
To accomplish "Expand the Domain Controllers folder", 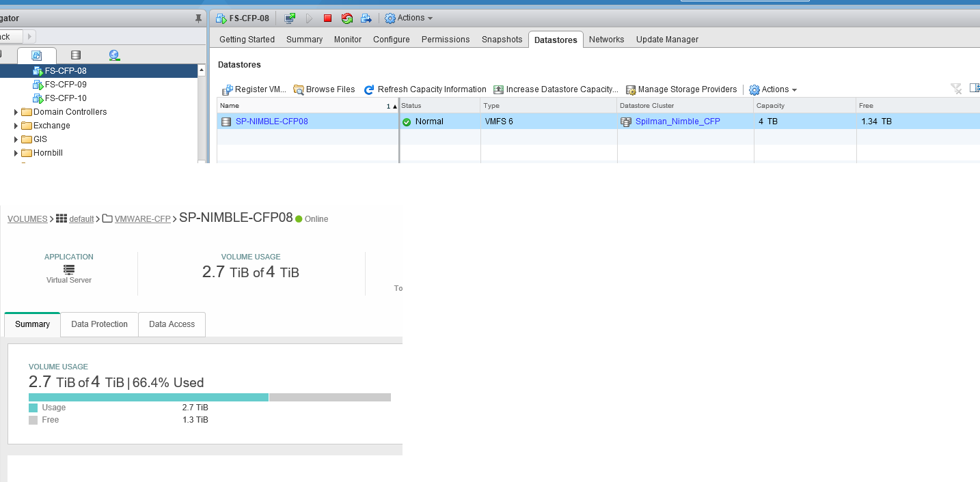I will [x=16, y=112].
